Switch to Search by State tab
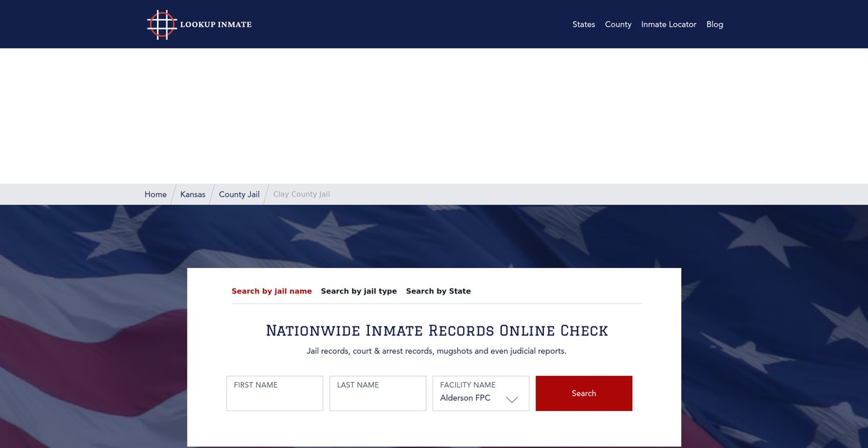868x448 pixels. (438, 291)
